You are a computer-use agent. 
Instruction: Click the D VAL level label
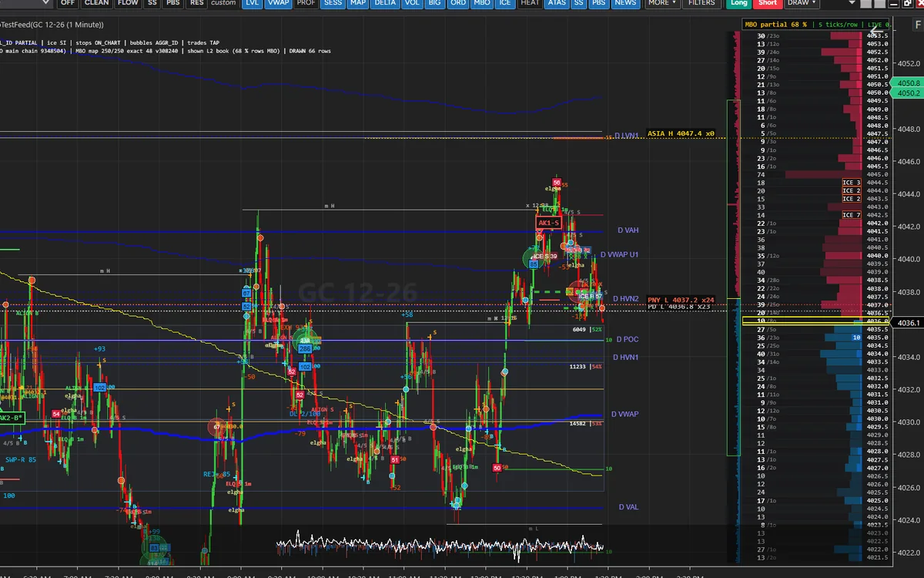point(628,507)
